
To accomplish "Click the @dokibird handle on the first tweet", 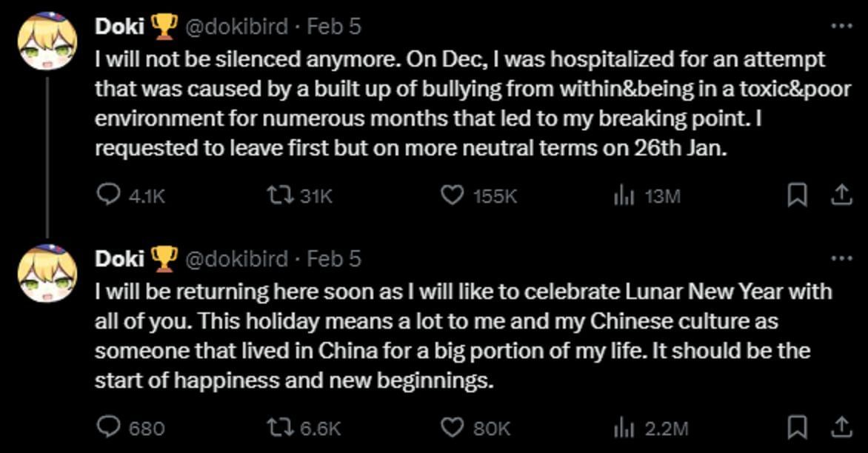I will click(x=236, y=26).
